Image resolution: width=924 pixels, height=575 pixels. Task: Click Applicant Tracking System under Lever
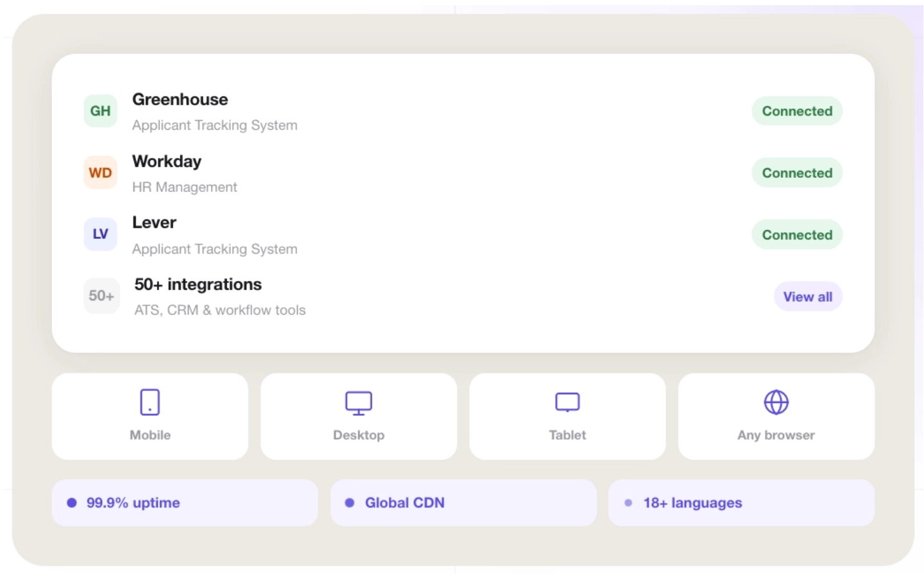(215, 249)
